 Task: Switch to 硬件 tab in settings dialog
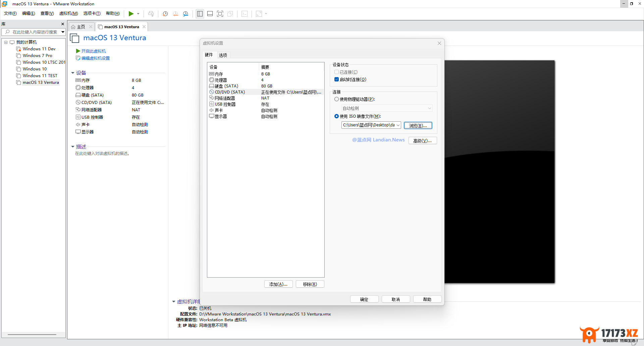point(209,55)
